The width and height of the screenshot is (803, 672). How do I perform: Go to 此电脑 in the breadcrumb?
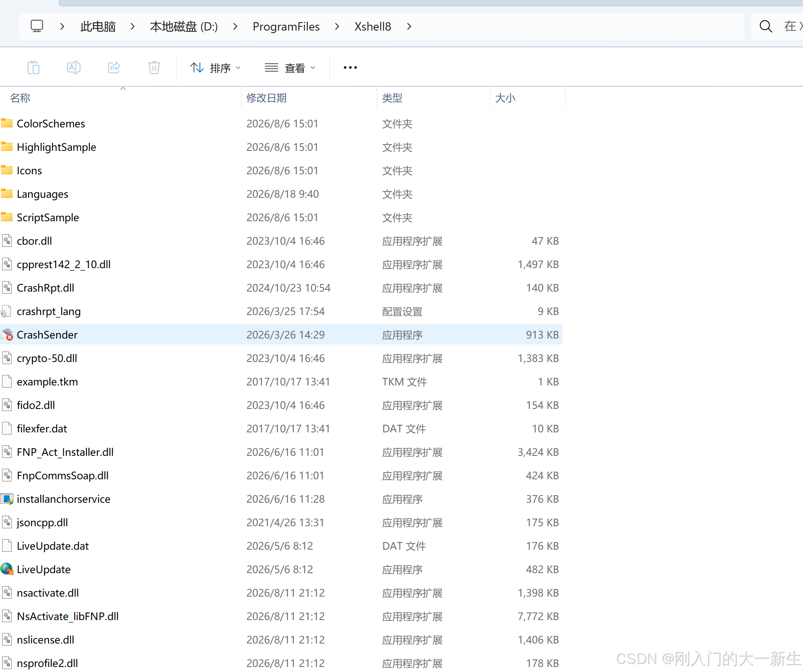tap(98, 26)
